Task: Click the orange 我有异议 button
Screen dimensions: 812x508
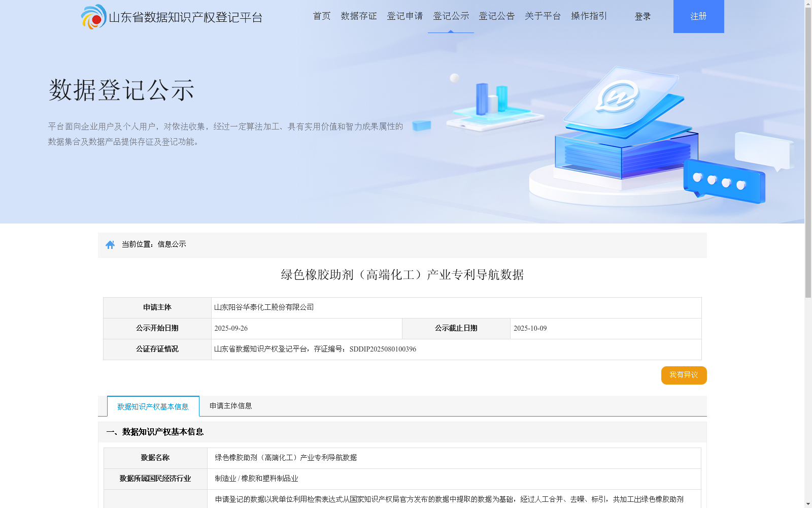Action: 684,375
